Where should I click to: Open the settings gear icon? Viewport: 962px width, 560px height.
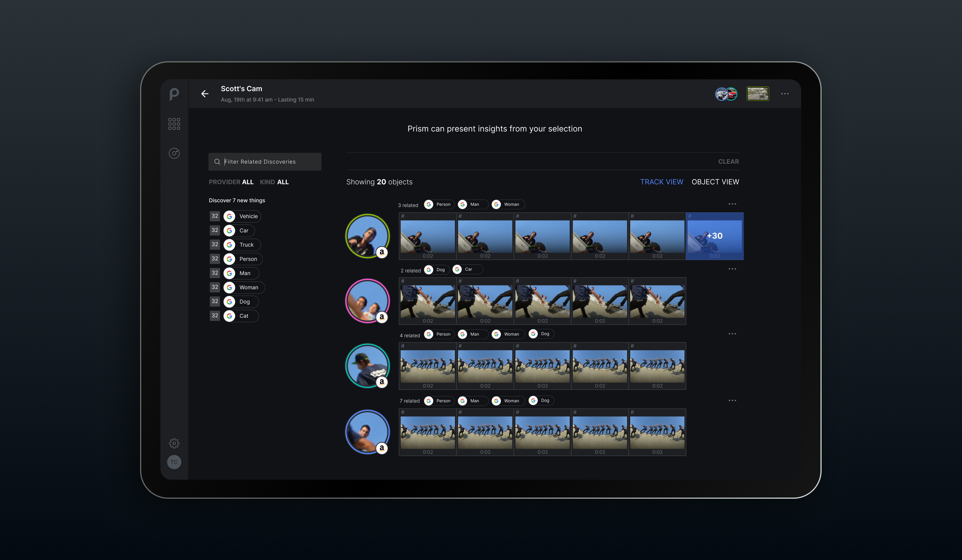(x=174, y=443)
